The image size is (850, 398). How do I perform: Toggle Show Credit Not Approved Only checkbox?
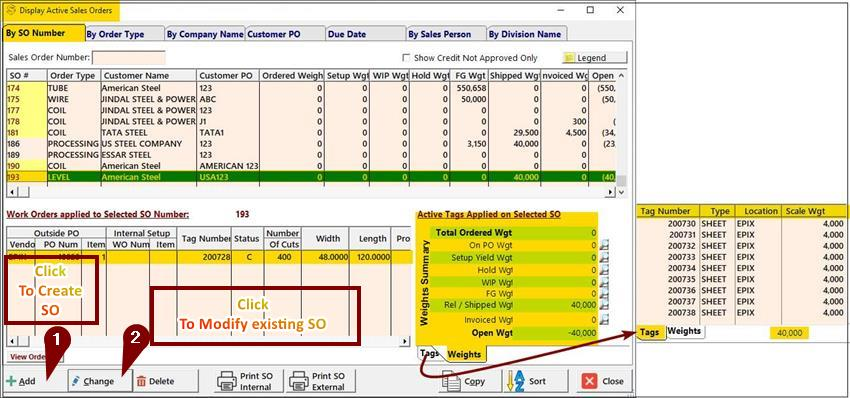406,57
